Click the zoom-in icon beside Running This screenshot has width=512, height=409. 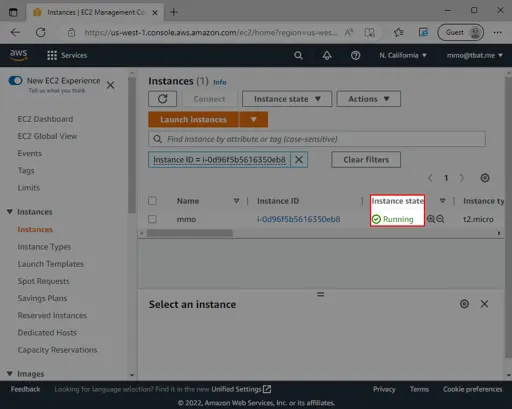(431, 219)
